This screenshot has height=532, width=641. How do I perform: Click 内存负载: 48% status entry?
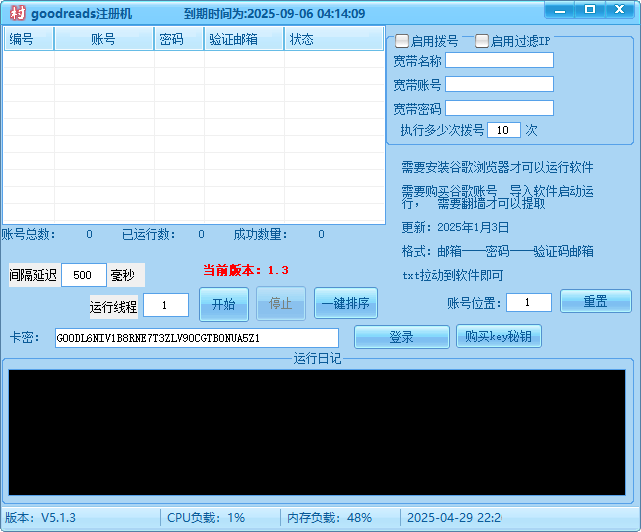click(x=329, y=518)
